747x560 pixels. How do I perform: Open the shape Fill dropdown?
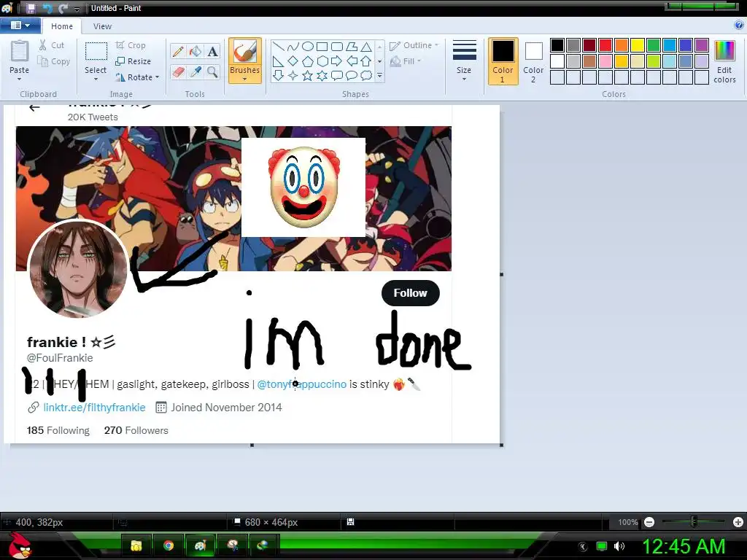(x=406, y=61)
